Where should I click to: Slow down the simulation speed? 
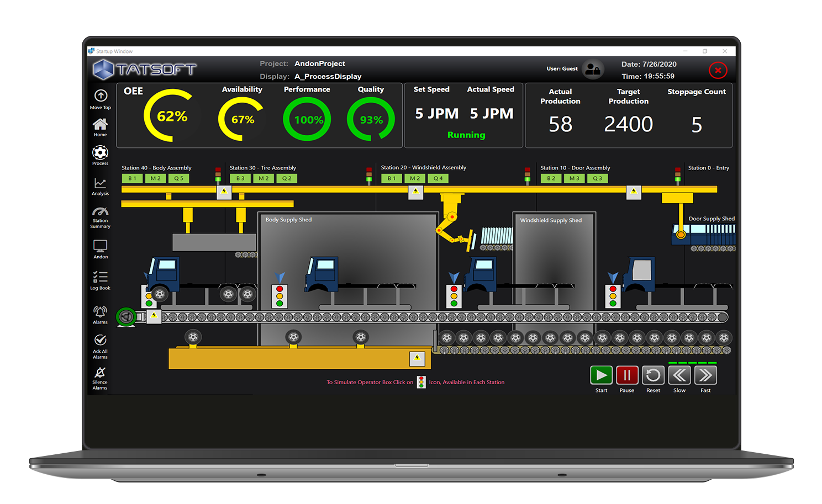(x=679, y=375)
